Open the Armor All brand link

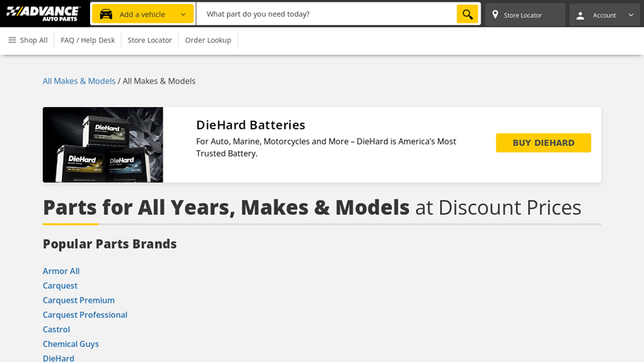pos(61,271)
